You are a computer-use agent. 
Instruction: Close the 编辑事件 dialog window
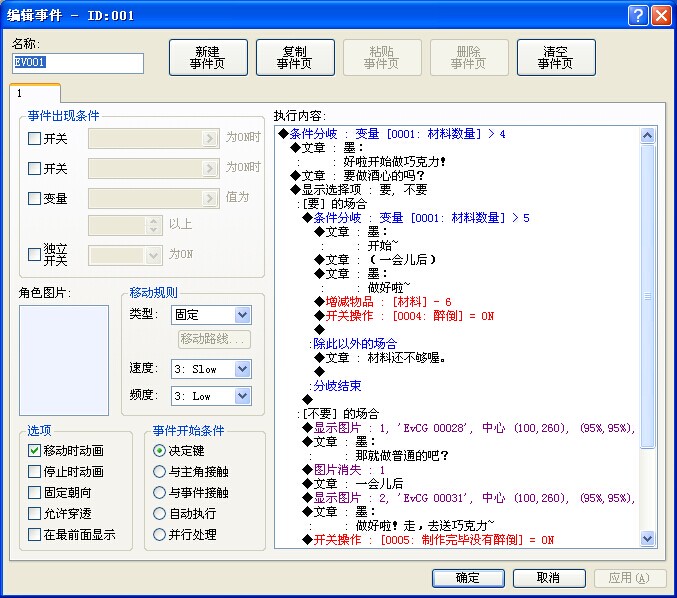coord(661,16)
